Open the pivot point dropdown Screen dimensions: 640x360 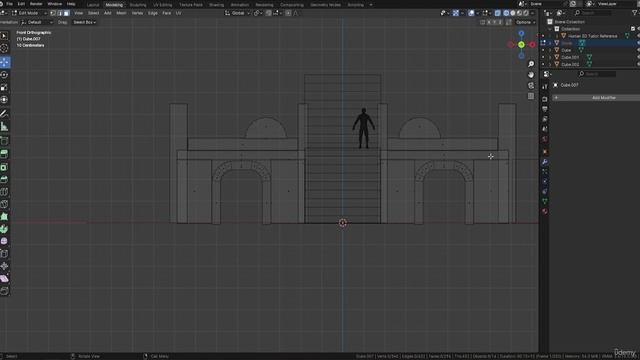[257, 13]
